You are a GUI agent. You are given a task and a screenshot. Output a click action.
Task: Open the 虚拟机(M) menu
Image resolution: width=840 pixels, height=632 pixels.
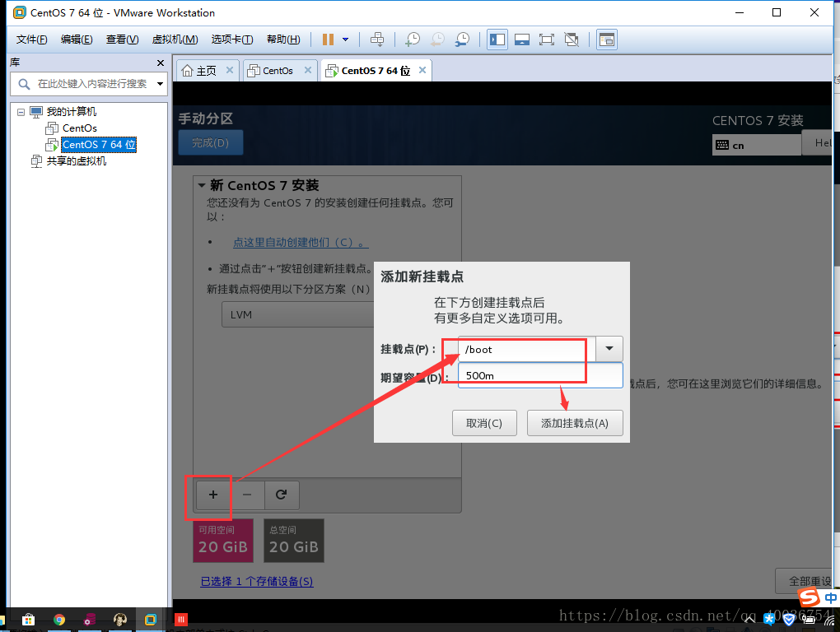click(175, 39)
